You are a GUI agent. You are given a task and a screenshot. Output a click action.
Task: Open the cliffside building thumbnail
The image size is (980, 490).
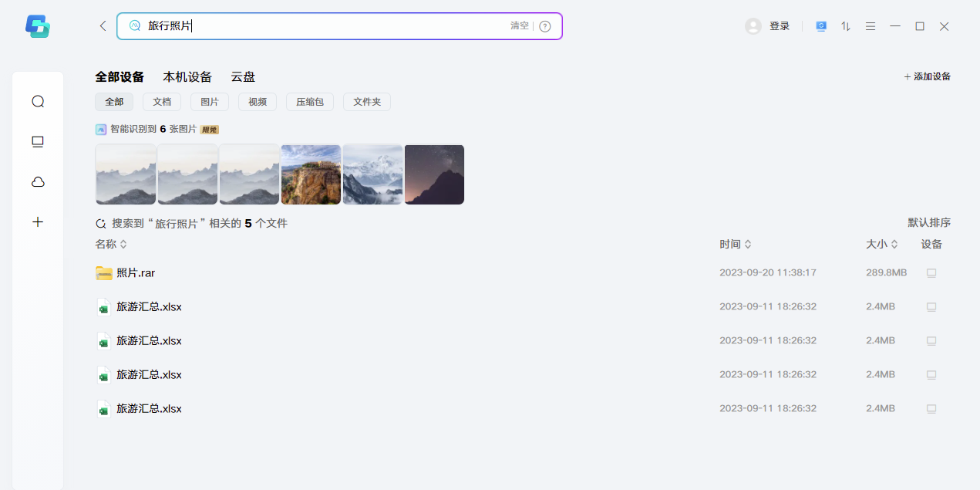[x=311, y=174]
